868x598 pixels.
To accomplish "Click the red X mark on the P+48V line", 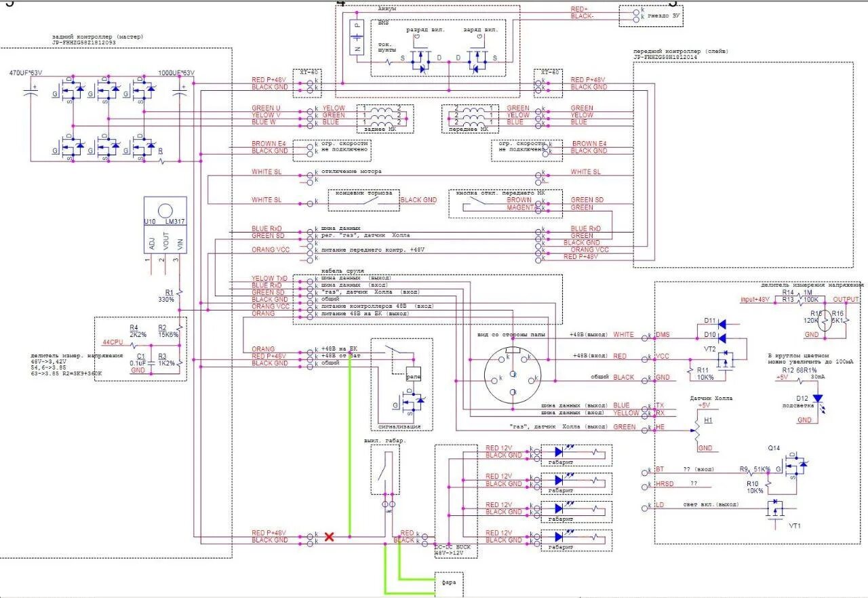I will [330, 537].
